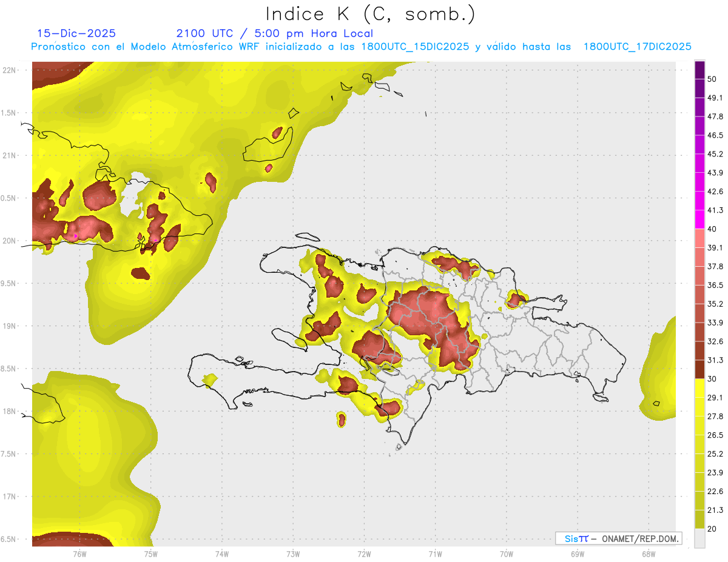The height and width of the screenshot is (562, 728).
Task: Click the 76W longitude axis label
Action: click(x=79, y=554)
